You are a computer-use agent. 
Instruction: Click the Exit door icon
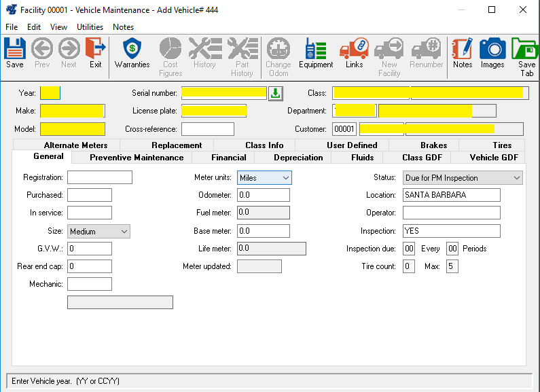(96, 53)
